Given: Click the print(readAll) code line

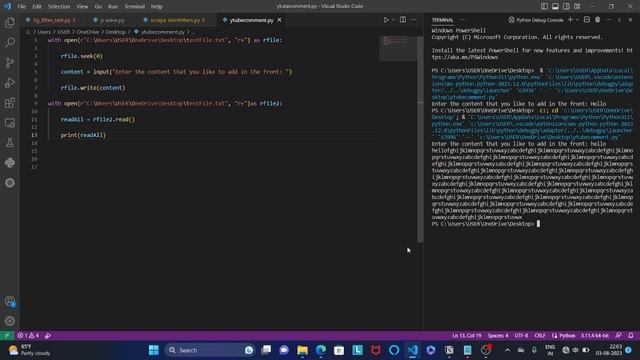Looking at the screenshot, I should pos(83,135).
